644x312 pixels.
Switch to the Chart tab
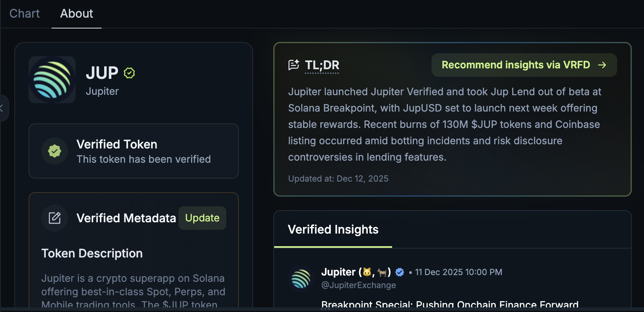tap(24, 13)
